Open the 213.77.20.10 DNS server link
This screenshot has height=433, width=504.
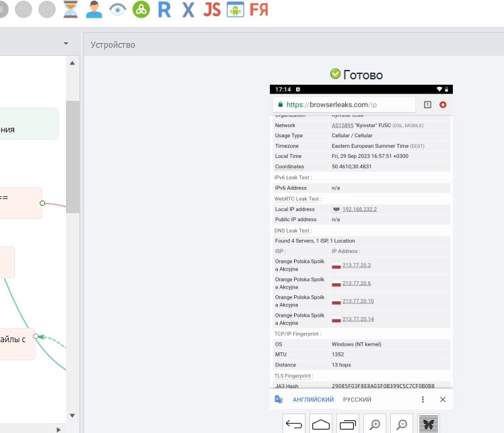(x=358, y=301)
